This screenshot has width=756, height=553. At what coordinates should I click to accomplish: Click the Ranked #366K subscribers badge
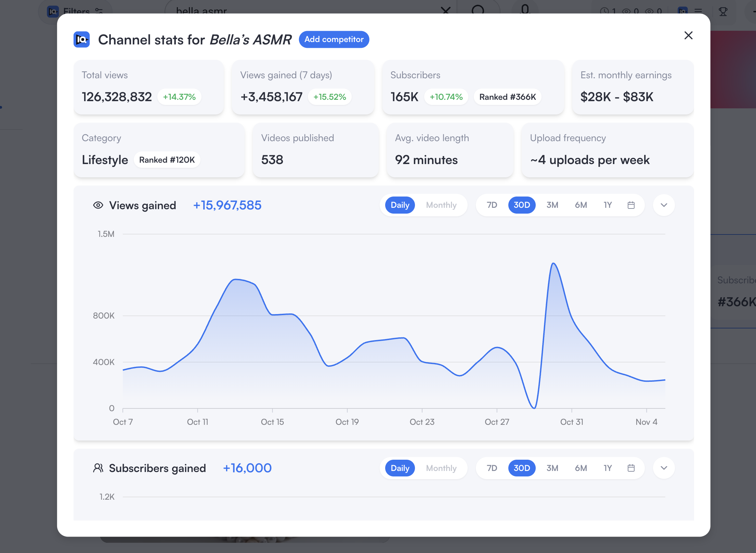507,97
